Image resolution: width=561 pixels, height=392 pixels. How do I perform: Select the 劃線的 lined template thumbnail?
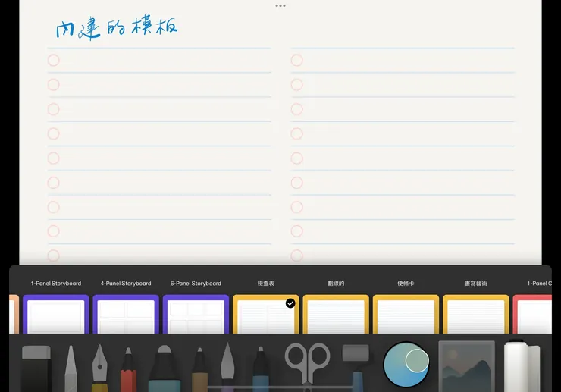tap(336, 315)
